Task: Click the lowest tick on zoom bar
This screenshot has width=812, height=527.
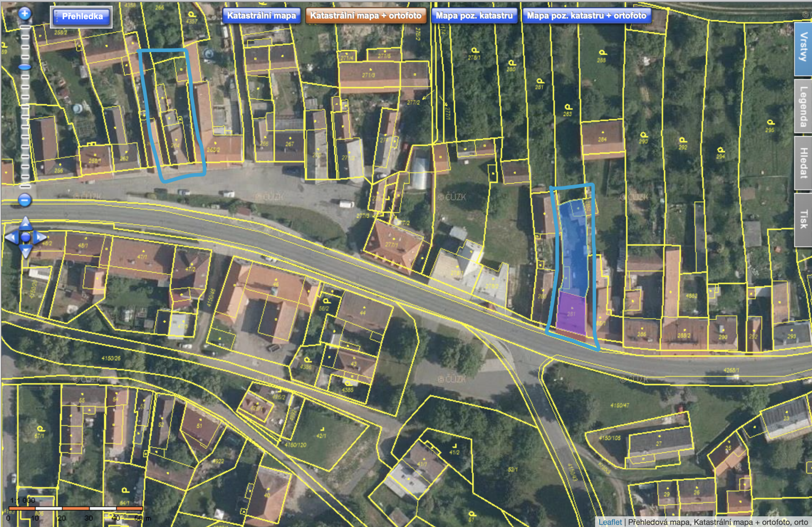Action: click(25, 186)
